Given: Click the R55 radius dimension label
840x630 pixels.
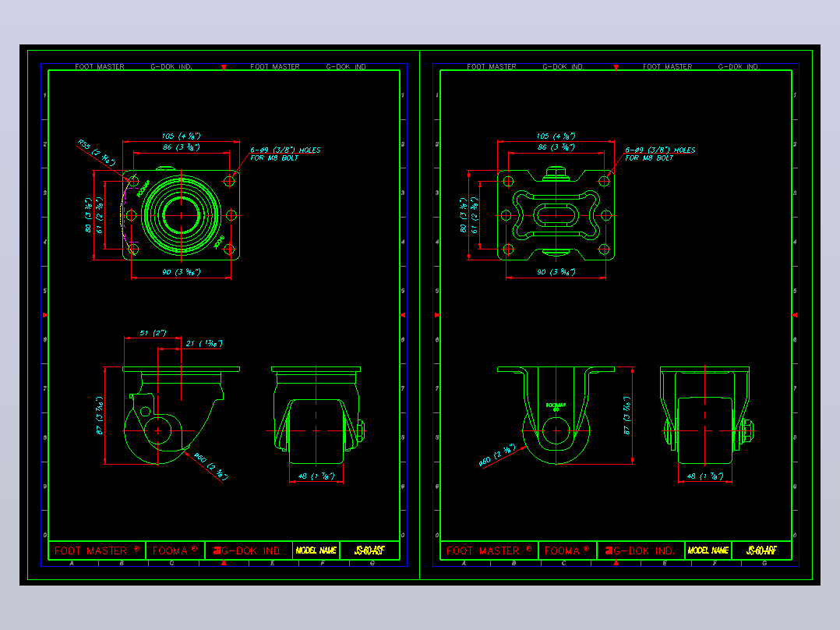Looking at the screenshot, I should 97,153.
